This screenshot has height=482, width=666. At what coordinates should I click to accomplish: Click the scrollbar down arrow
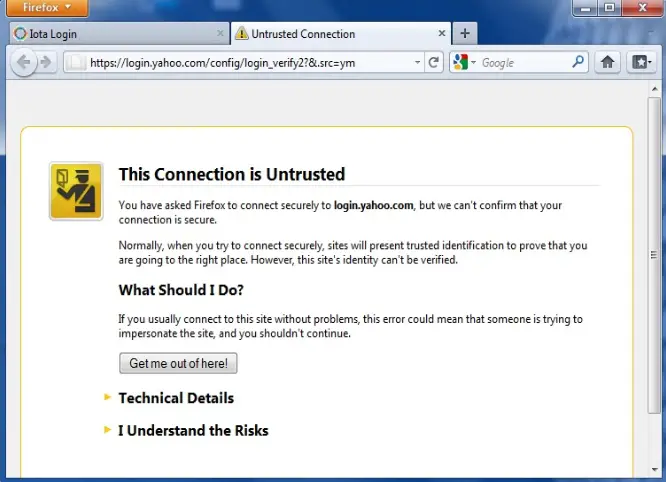point(655,469)
